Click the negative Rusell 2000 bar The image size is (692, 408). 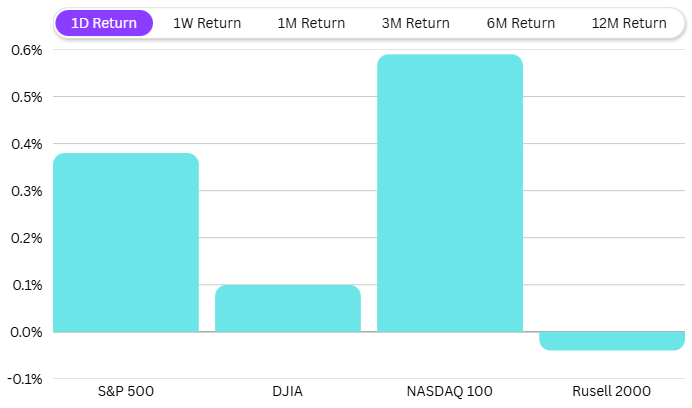(x=612, y=341)
